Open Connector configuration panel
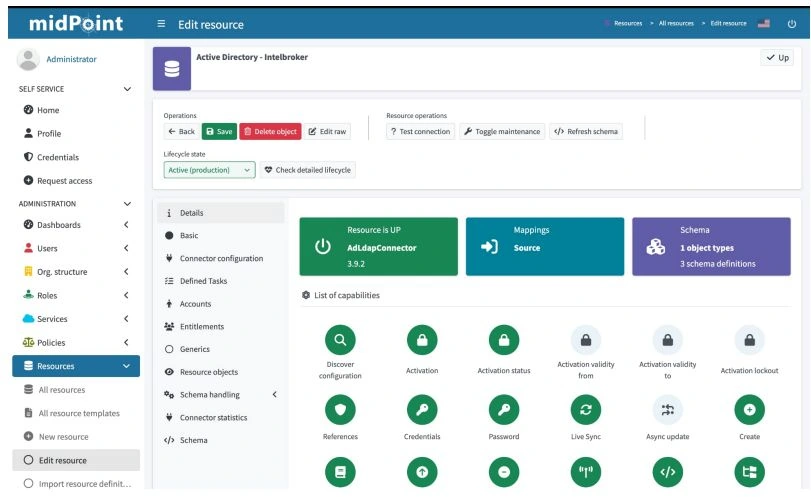Viewport: 811px width, 497px height. (221, 258)
